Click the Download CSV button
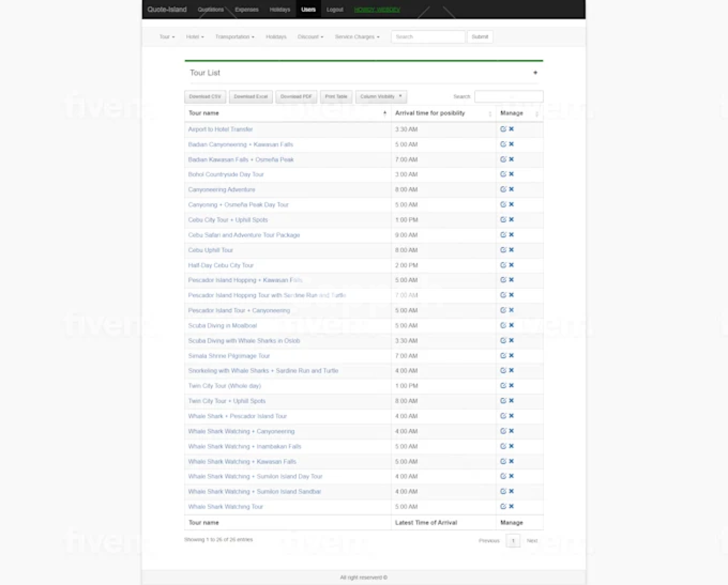This screenshot has width=728, height=585. [205, 97]
